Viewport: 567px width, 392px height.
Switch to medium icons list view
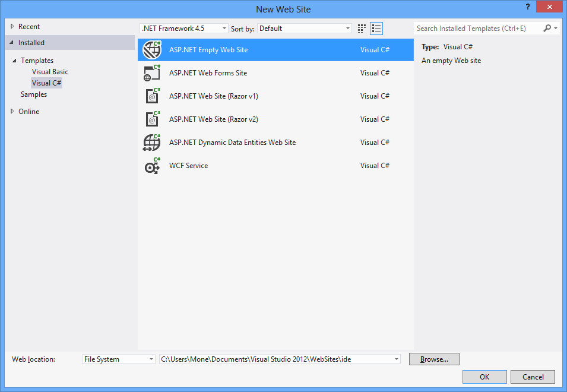pyautogui.click(x=376, y=29)
